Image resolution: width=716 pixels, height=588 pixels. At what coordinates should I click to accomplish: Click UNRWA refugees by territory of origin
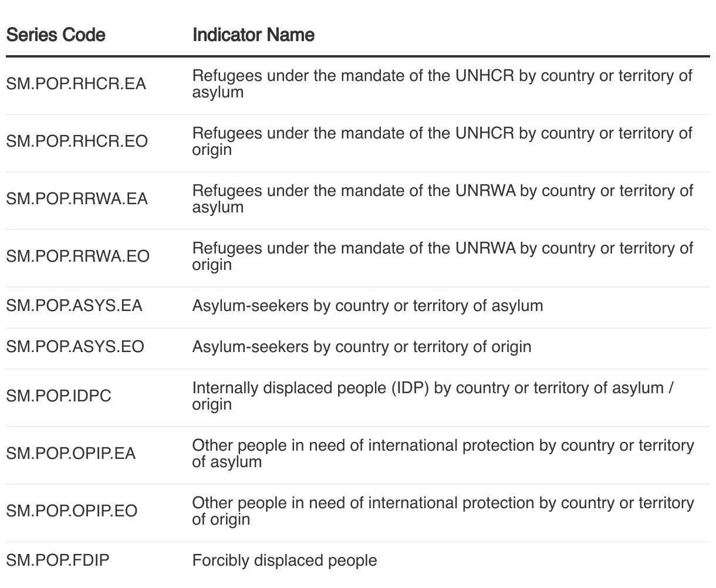(443, 256)
